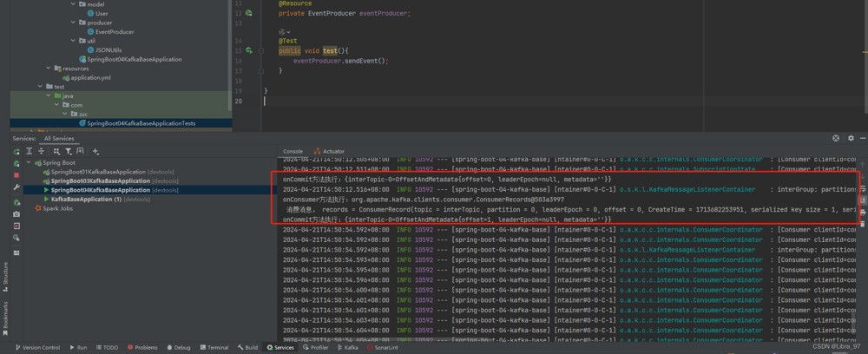
Task: Click gutter icon beside eventProducer field
Action: pos(249,13)
